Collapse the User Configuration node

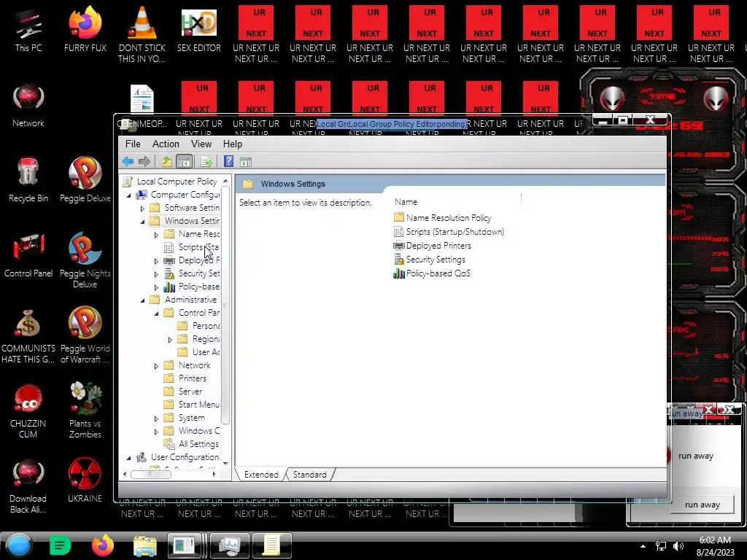pyautogui.click(x=128, y=458)
